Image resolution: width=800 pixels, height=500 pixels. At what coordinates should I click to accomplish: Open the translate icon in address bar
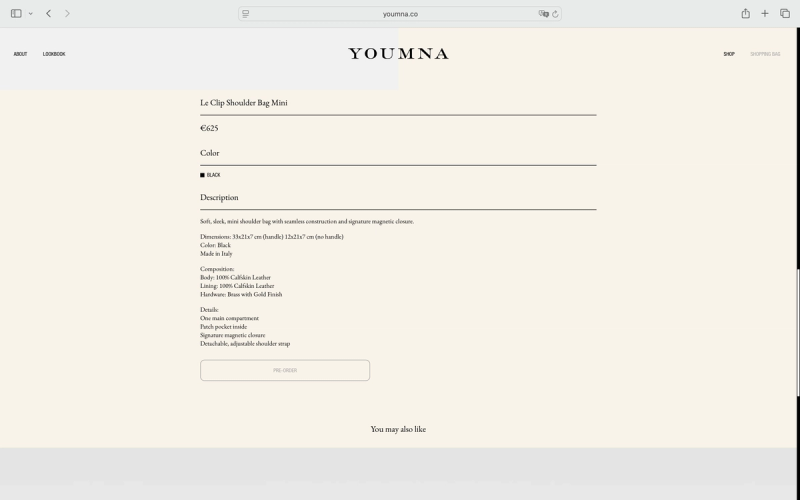(x=543, y=14)
